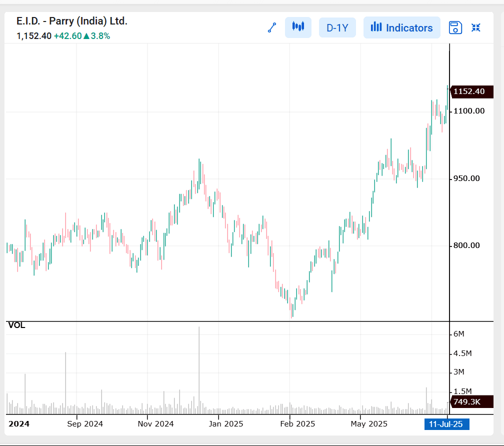The image size is (504, 446).
Task: Open the Indicators menu
Action: [x=402, y=27]
